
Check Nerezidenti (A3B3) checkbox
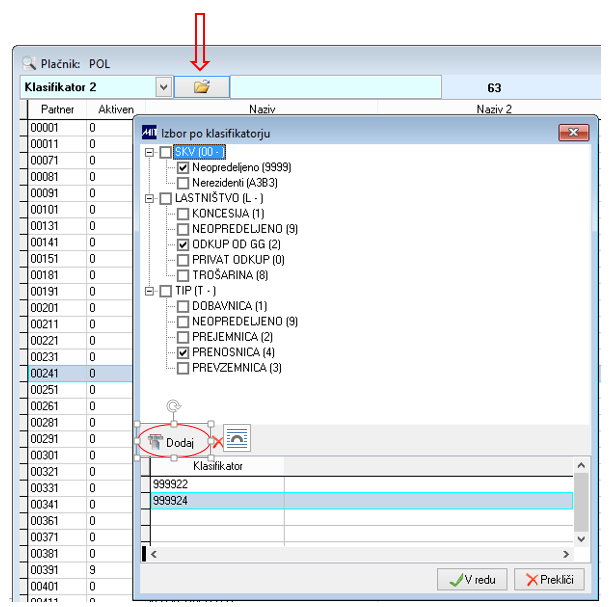point(183,183)
